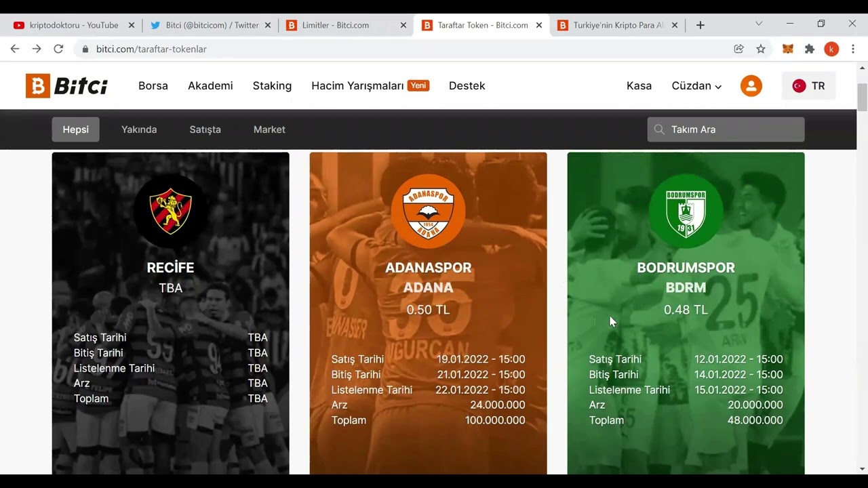Select the Hepsi filter
868x488 pixels.
pos(75,129)
